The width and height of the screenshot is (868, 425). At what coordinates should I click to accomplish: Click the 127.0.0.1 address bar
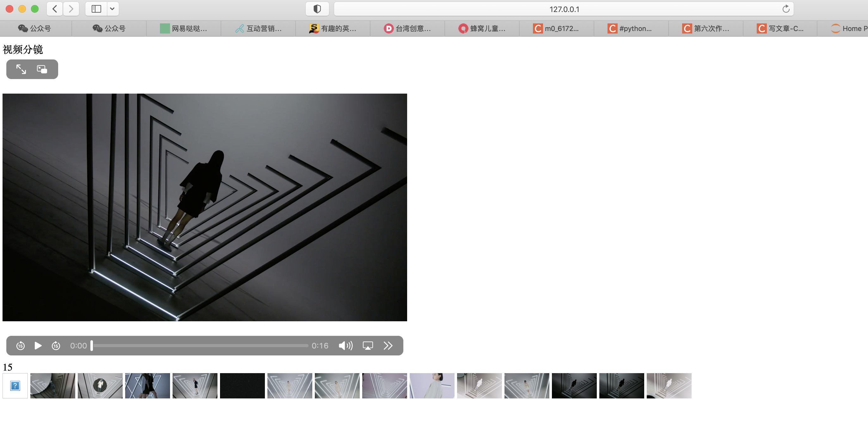pyautogui.click(x=564, y=9)
